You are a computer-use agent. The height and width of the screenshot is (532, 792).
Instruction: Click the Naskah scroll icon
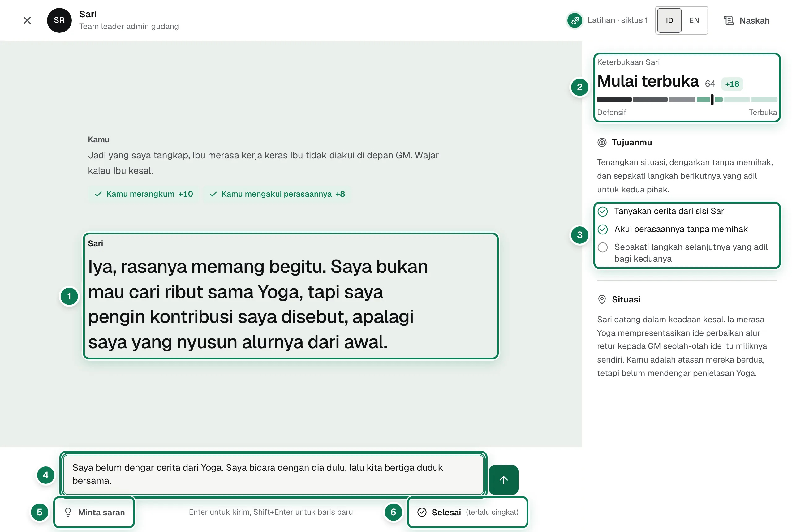tap(729, 20)
